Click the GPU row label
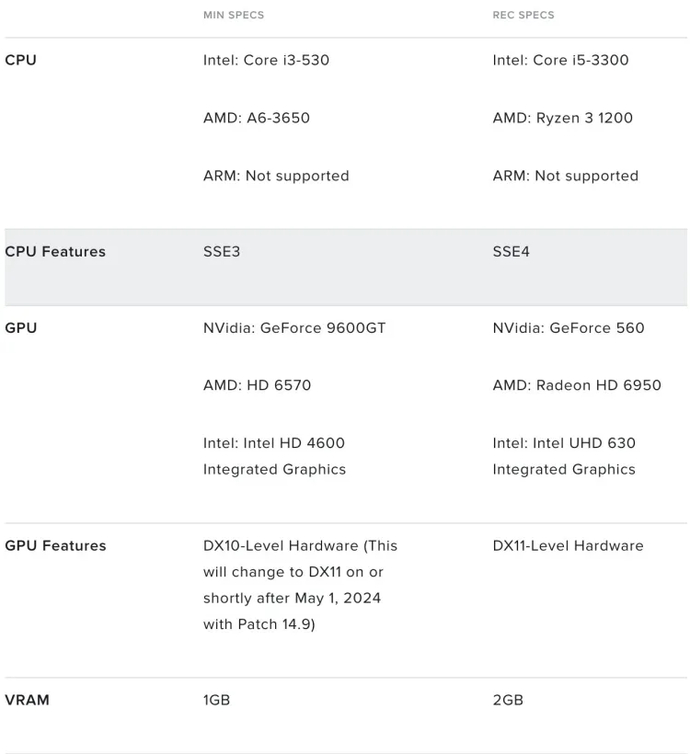This screenshot has width=690, height=754. coord(21,328)
